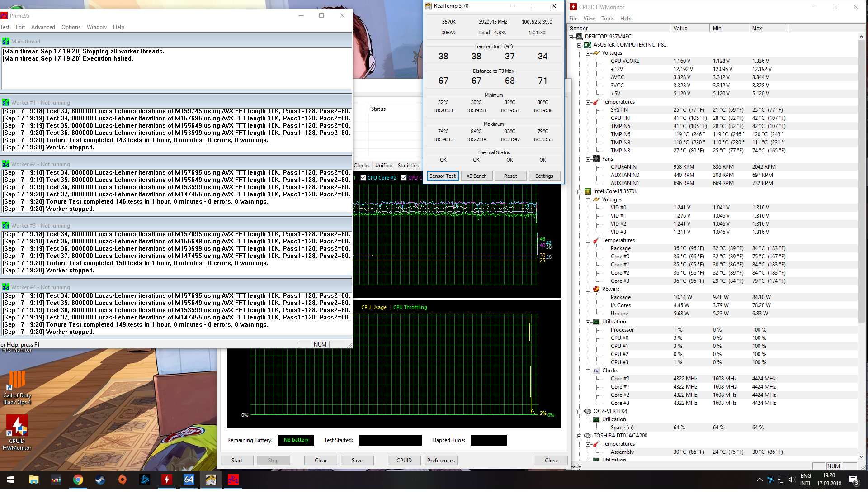Uncheck the CPU Core #2 graph checkbox
The width and height of the screenshot is (868, 504).
[363, 178]
